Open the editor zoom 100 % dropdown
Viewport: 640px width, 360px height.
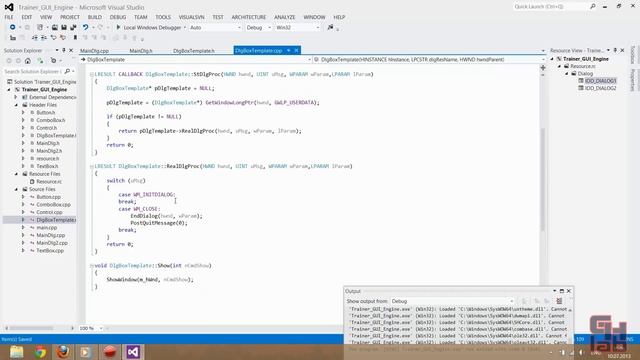pos(91,328)
